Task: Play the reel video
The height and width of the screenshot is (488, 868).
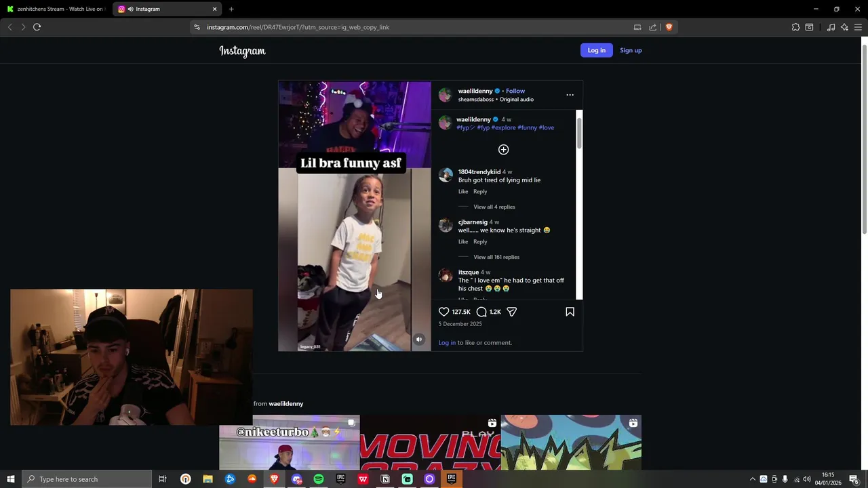Action: [355, 216]
